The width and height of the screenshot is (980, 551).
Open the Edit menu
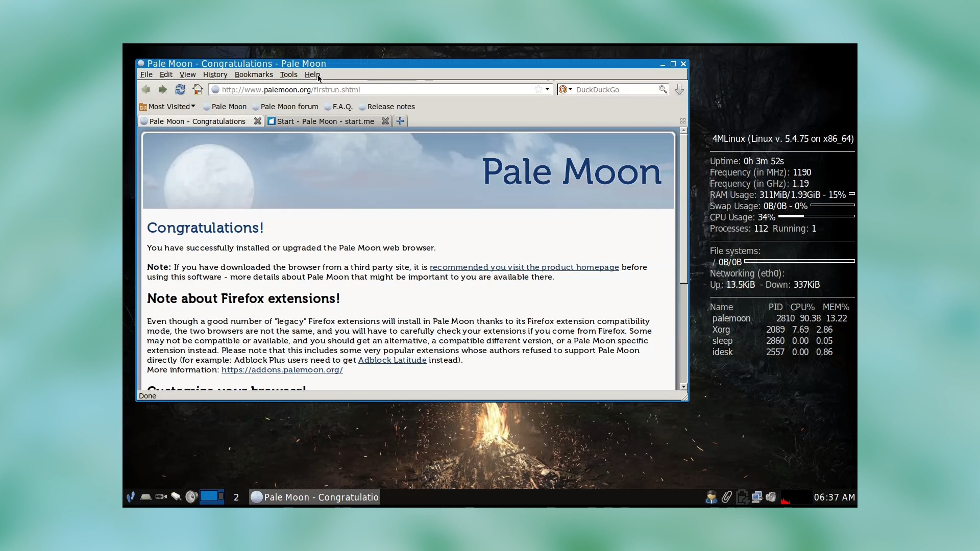[x=166, y=74]
